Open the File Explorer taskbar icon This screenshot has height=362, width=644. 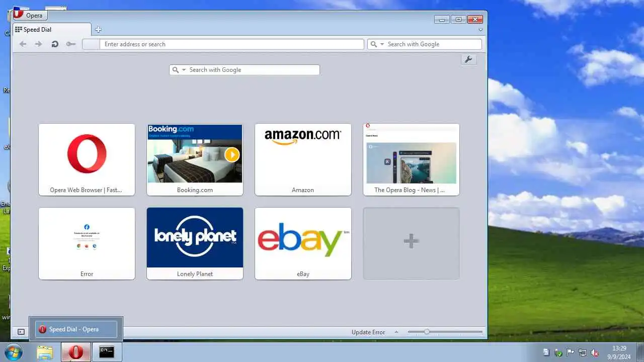coord(45,352)
